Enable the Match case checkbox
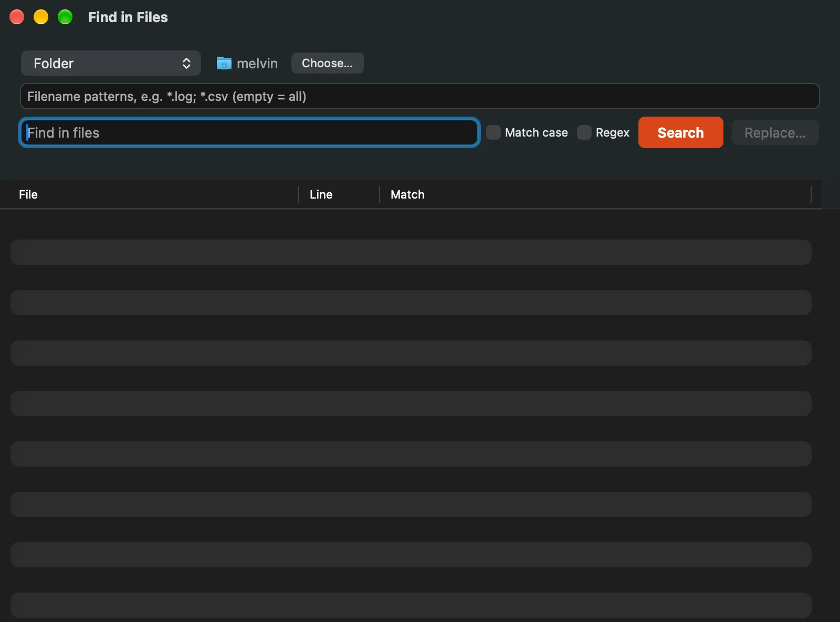Screen dimensions: 840x622 [493, 132]
